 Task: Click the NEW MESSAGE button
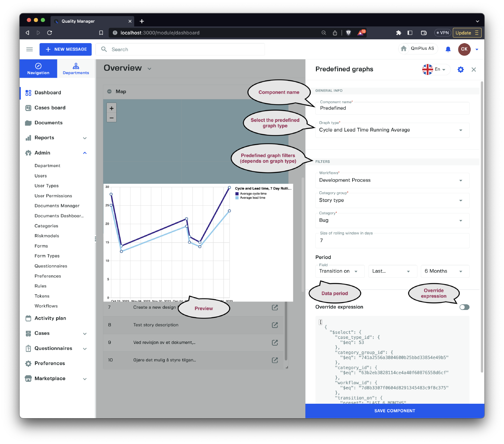tap(66, 49)
